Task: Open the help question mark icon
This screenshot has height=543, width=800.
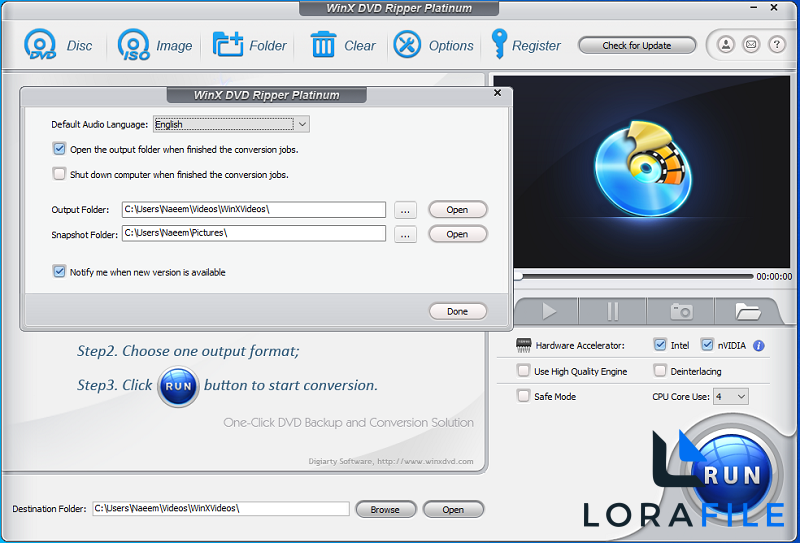Action: pyautogui.click(x=777, y=45)
